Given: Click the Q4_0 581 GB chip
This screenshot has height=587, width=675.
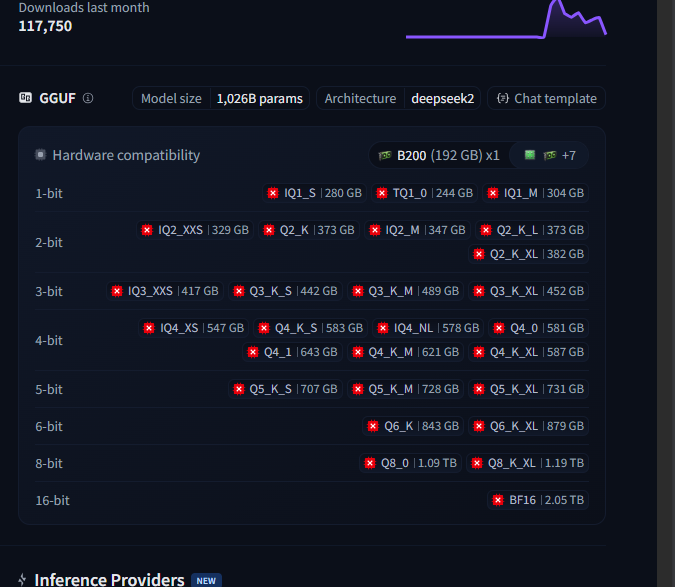Looking at the screenshot, I should [x=539, y=328].
